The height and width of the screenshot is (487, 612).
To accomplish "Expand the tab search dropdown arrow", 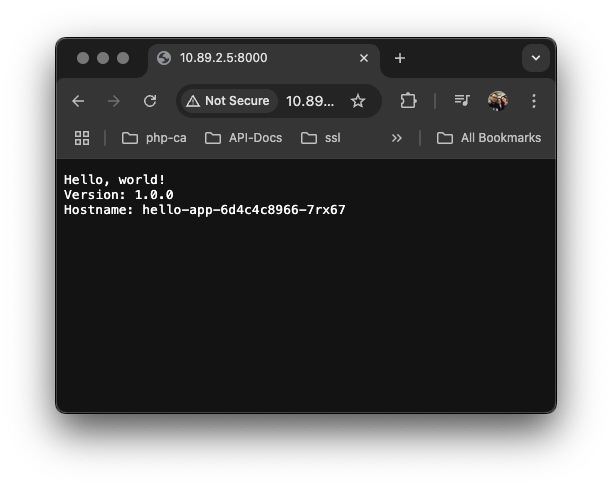I will [536, 58].
